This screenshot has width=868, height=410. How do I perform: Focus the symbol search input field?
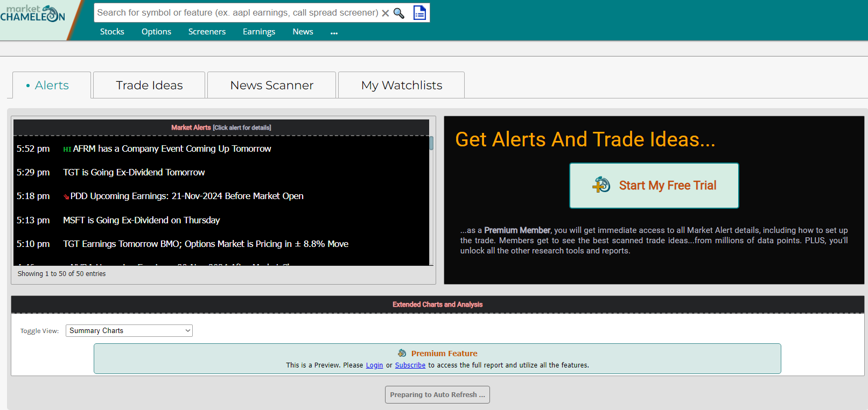click(x=237, y=13)
